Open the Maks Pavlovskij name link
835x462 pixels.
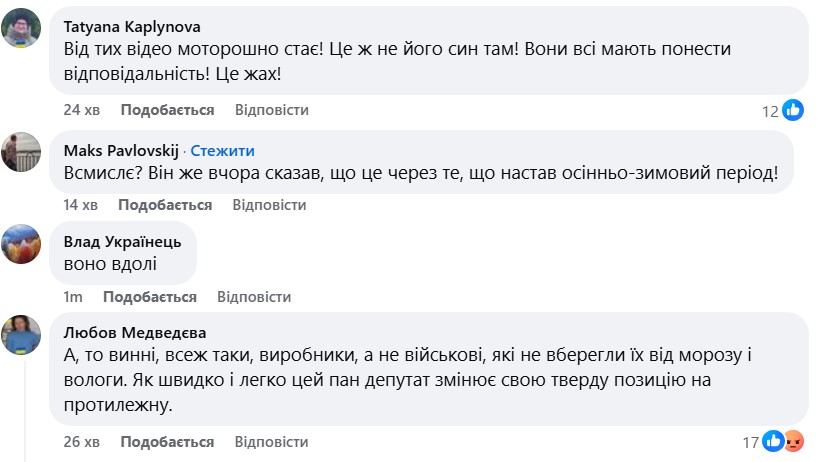(121, 151)
